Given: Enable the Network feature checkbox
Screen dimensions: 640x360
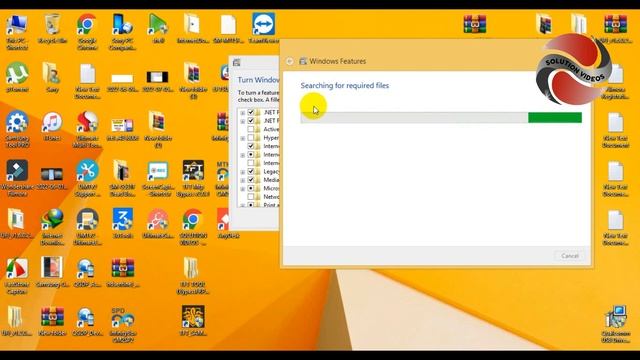Looking at the screenshot, I should click(x=251, y=197).
